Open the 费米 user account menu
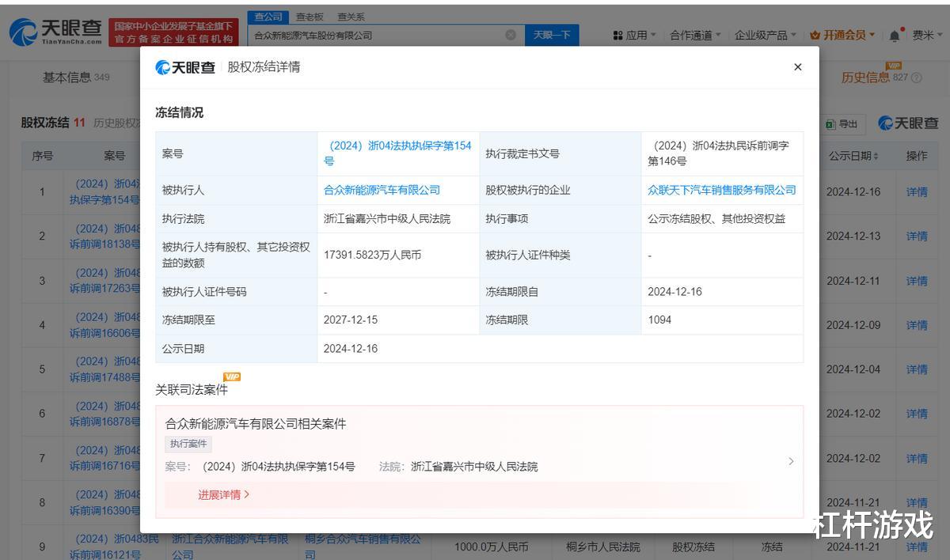The width and height of the screenshot is (950, 560). tap(927, 35)
